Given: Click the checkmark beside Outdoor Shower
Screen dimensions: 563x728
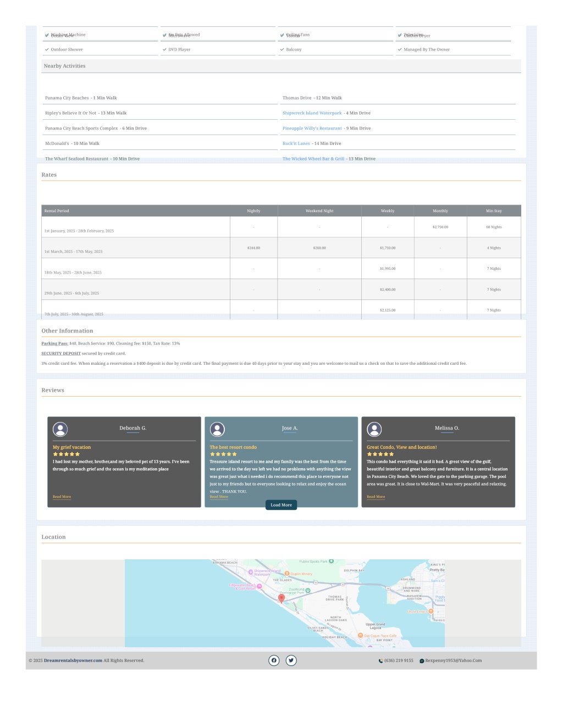Looking at the screenshot, I should [x=47, y=49].
